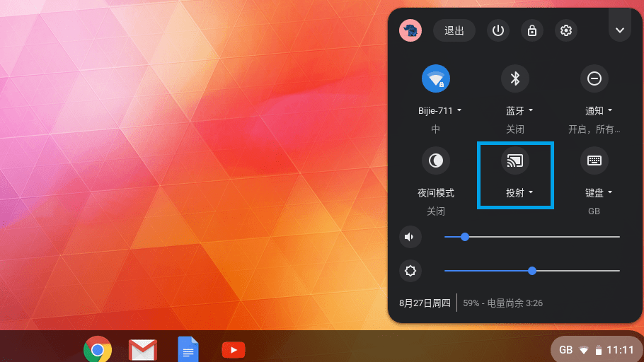Lock the screen with the lock icon
644x362 pixels.
tap(532, 30)
